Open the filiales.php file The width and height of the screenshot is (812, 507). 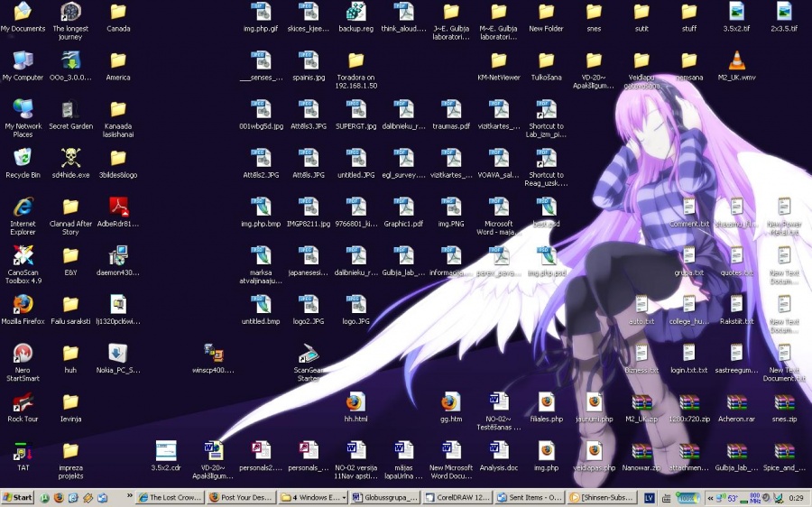(x=547, y=407)
